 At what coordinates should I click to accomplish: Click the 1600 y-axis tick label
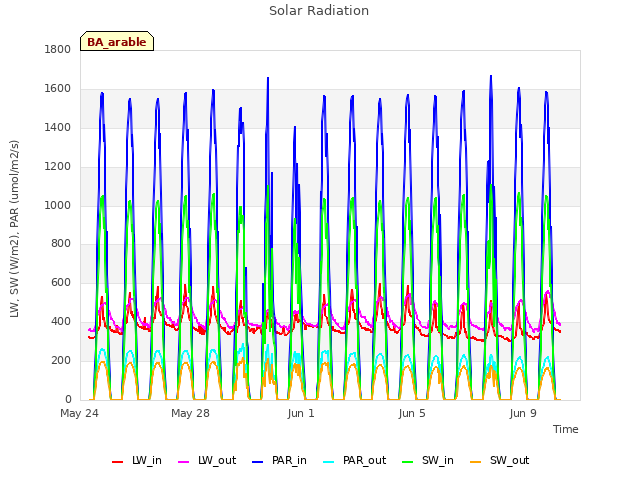click(x=58, y=89)
